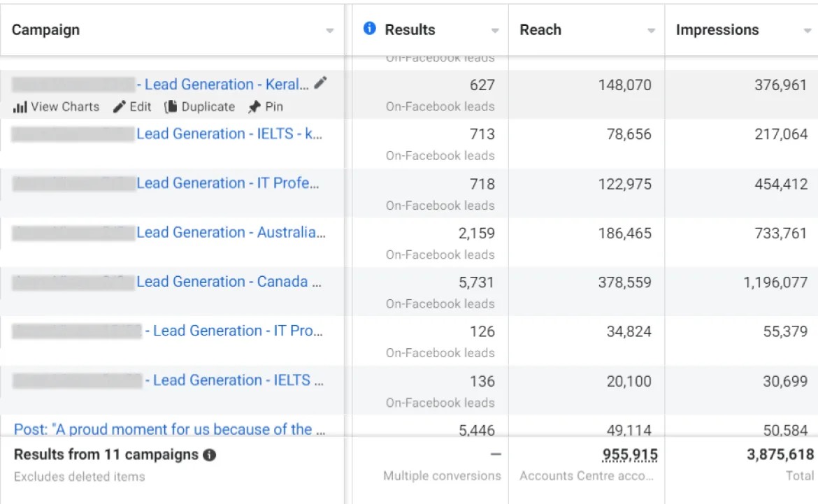Expand the Campaign column dropdown arrow
The width and height of the screenshot is (818, 504).
tap(329, 31)
